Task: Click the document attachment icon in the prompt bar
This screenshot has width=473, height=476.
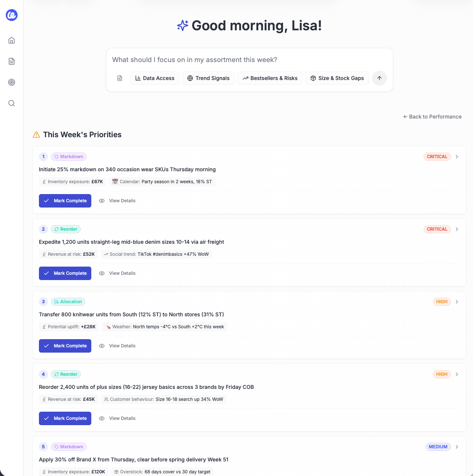Action: (x=120, y=78)
